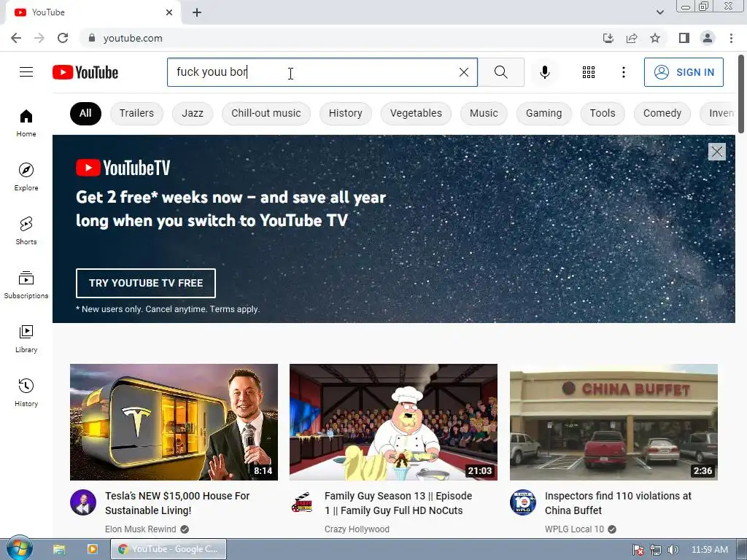
Task: Open media player taskbar icon
Action: coord(93,549)
